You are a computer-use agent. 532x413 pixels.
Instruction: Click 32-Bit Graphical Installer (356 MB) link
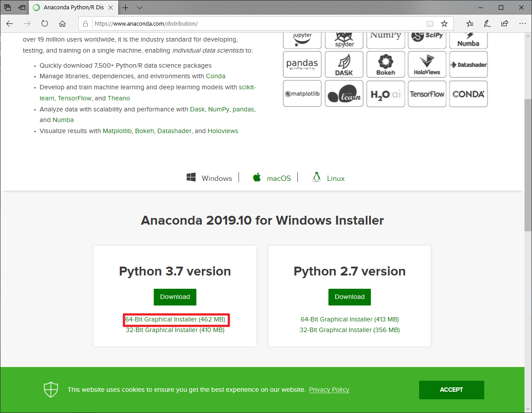pyautogui.click(x=350, y=330)
